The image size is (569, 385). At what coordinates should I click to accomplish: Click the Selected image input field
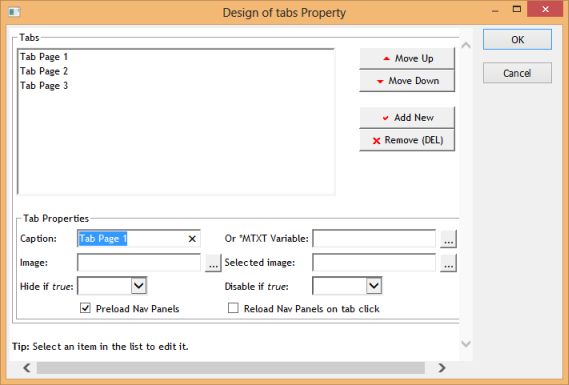pos(374,262)
